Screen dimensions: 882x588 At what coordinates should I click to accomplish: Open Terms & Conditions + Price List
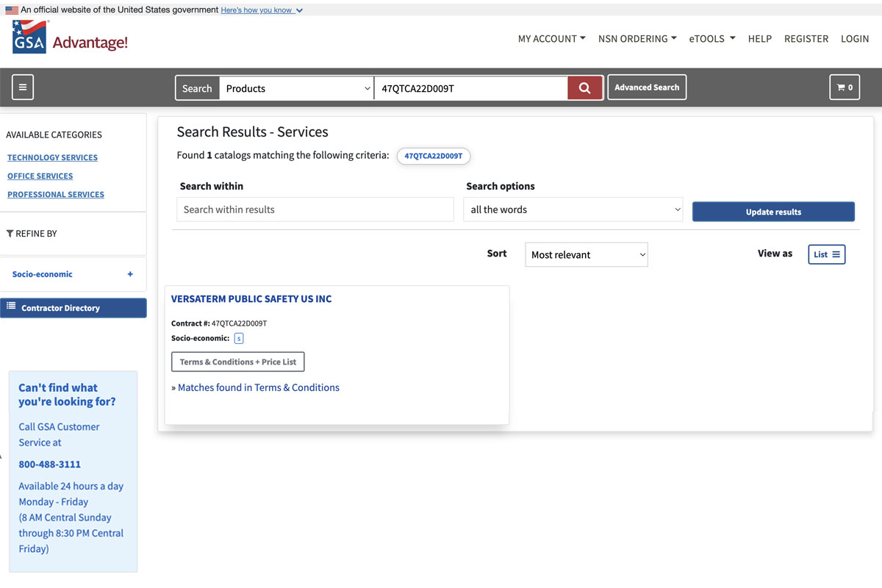coord(238,362)
